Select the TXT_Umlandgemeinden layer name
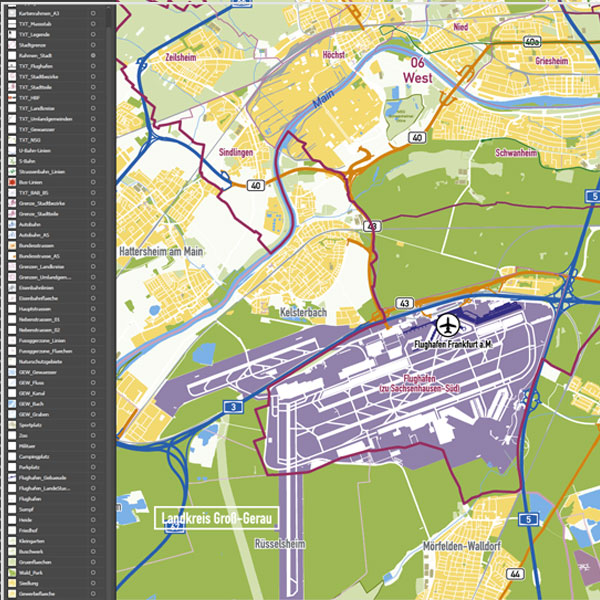The height and width of the screenshot is (600, 600). 46,119
